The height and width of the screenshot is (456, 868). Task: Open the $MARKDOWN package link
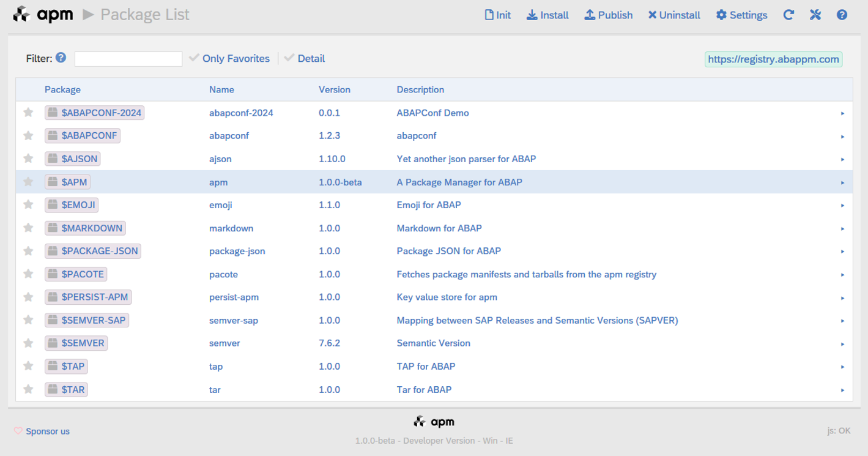(x=92, y=228)
